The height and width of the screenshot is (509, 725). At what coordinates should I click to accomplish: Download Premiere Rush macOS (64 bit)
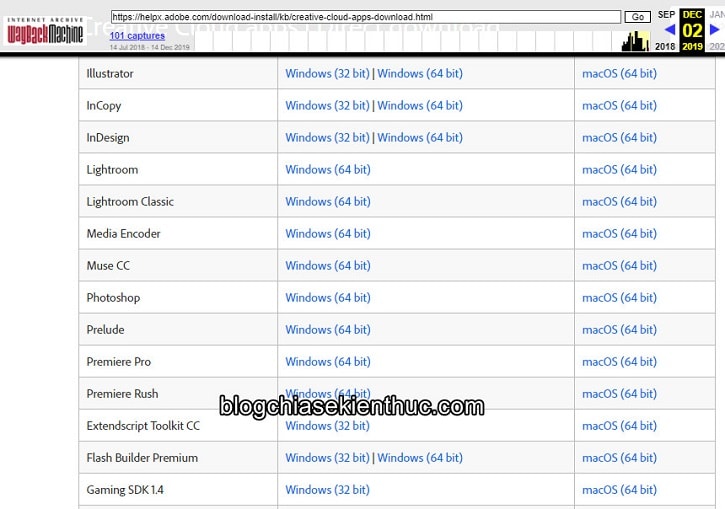[x=619, y=394]
